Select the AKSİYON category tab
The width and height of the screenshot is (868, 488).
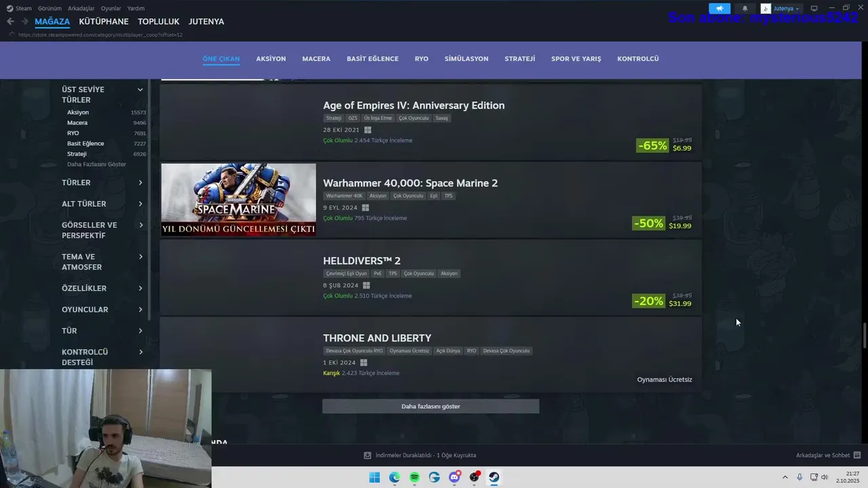point(271,59)
